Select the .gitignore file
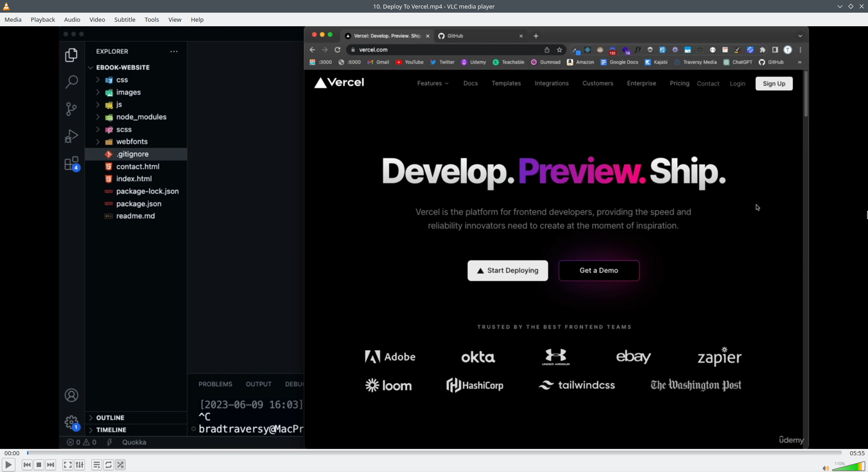 (136, 154)
